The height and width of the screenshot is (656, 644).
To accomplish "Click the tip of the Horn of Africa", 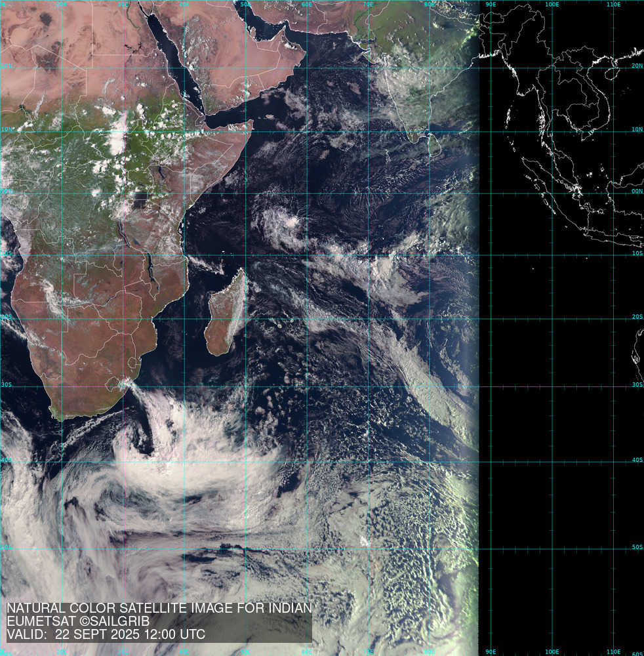I will click(251, 123).
